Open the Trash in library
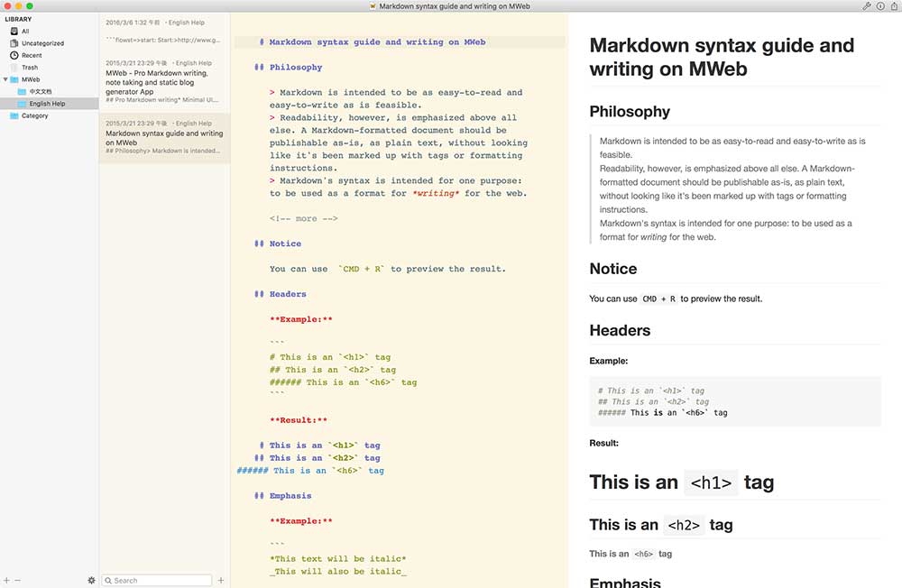Viewport: 902px width, 588px height. tap(30, 68)
